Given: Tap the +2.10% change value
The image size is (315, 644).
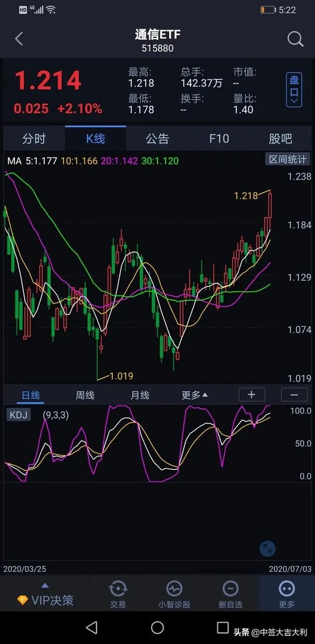Looking at the screenshot, I should pos(80,109).
